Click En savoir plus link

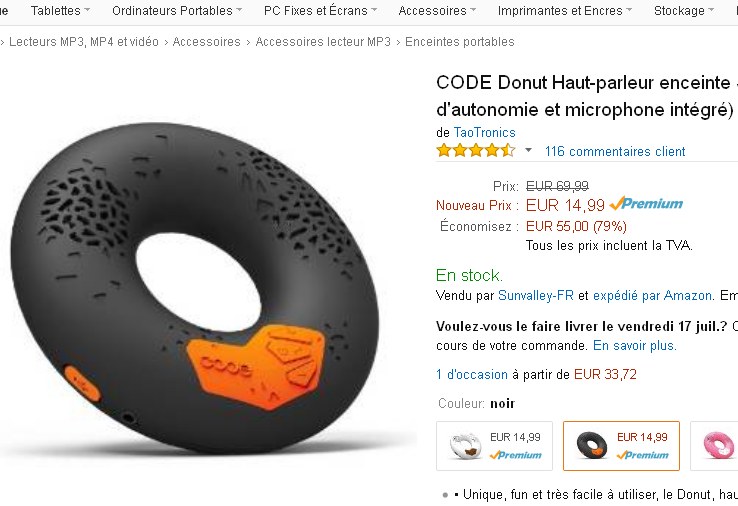pos(634,345)
